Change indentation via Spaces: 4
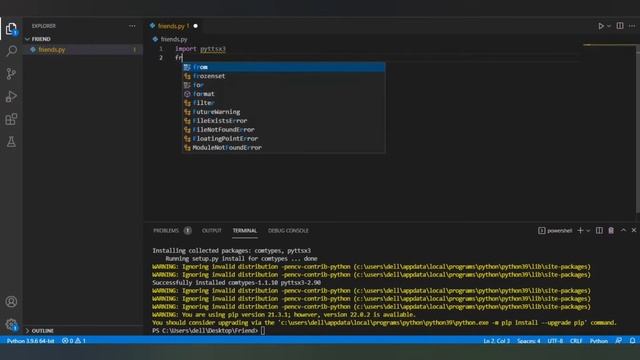Viewport: 640px width, 360px height. tap(529, 341)
